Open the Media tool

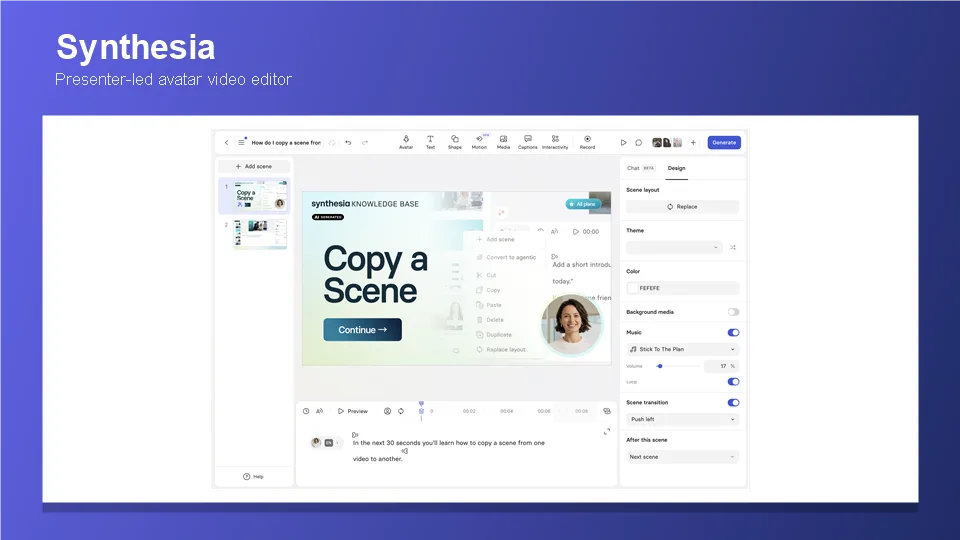503,142
